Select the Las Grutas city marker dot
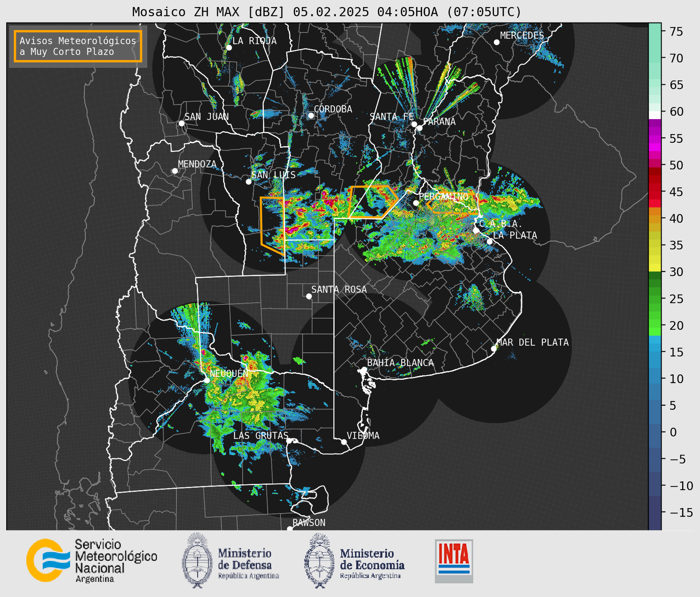 tap(289, 441)
